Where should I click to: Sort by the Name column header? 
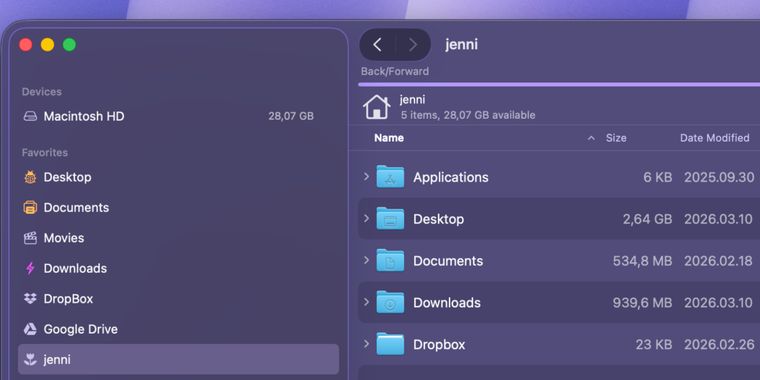(x=389, y=138)
